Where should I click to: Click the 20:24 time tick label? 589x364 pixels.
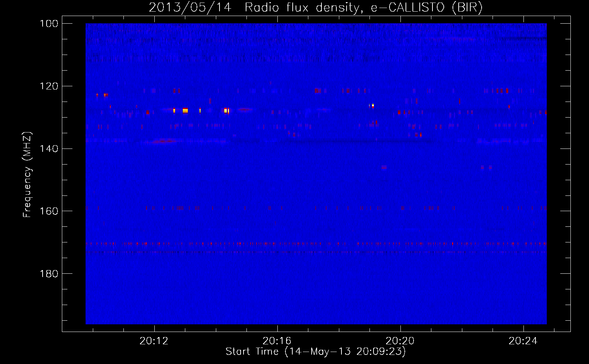(x=523, y=341)
